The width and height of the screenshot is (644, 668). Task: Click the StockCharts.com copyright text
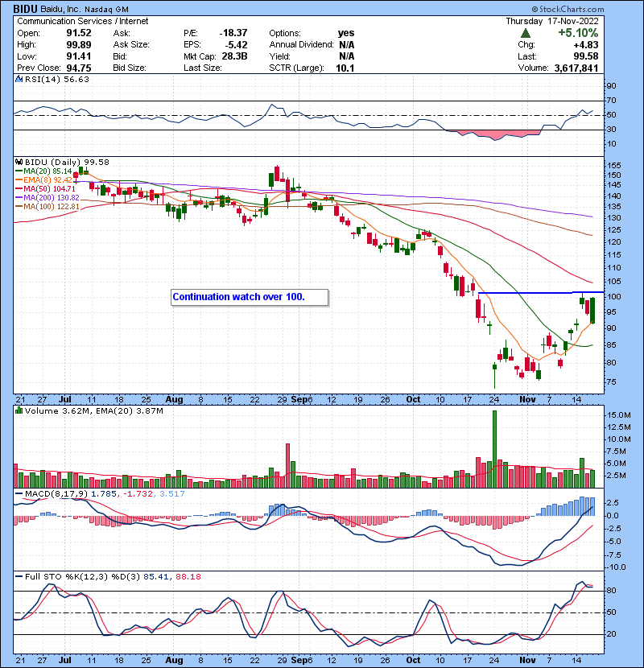(x=568, y=9)
